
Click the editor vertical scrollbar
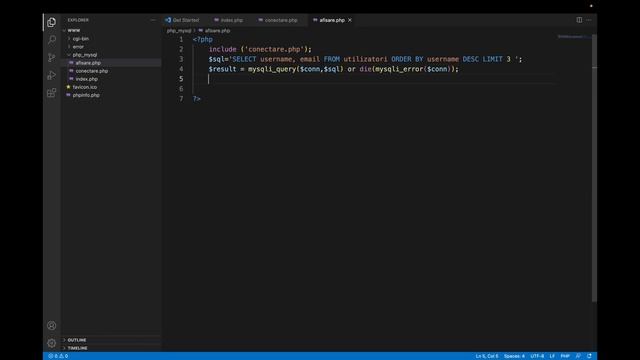click(594, 167)
